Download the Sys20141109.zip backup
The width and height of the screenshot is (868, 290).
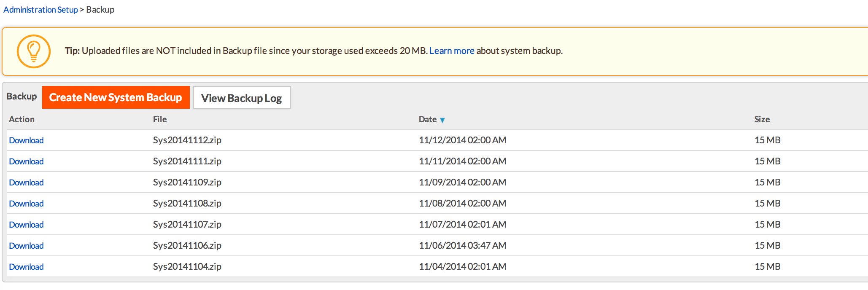(x=26, y=183)
